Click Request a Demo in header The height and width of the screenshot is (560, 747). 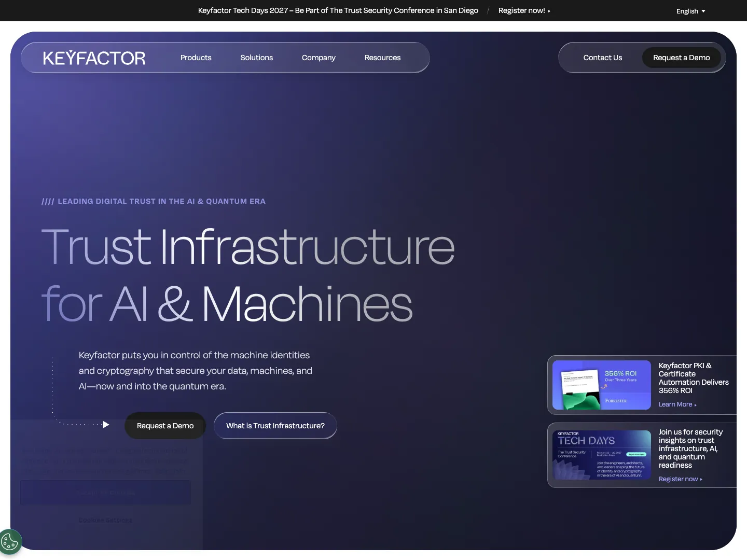681,58
